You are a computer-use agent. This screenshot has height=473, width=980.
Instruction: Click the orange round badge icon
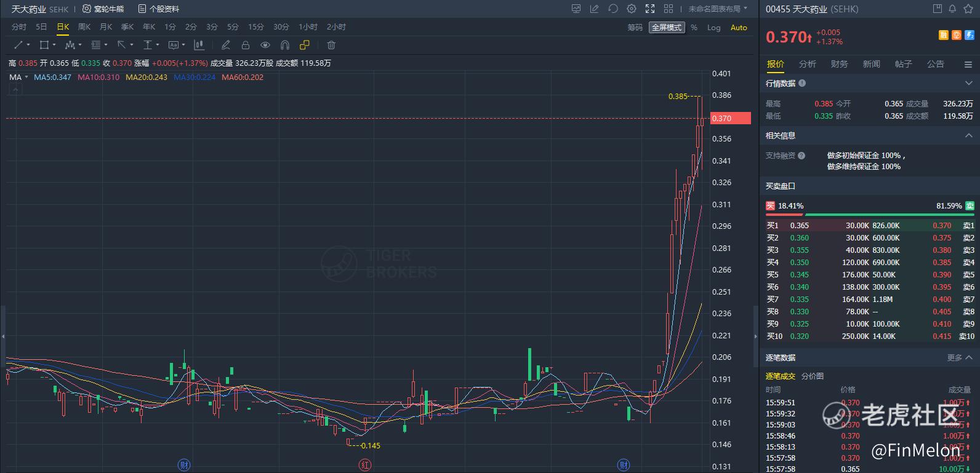(957, 35)
